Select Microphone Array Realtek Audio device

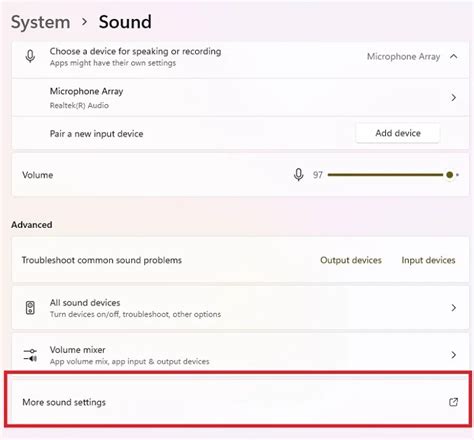240,98
